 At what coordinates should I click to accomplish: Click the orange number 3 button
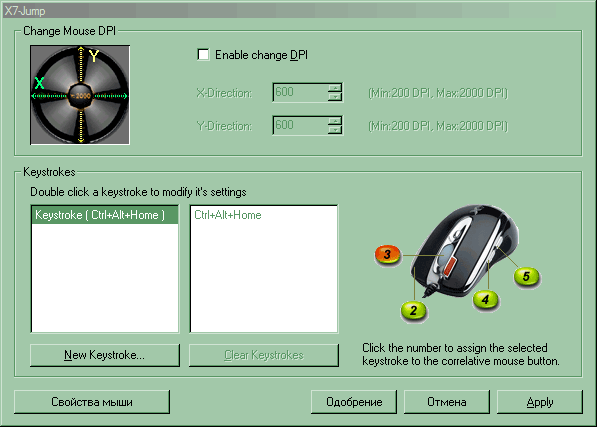[x=387, y=255]
